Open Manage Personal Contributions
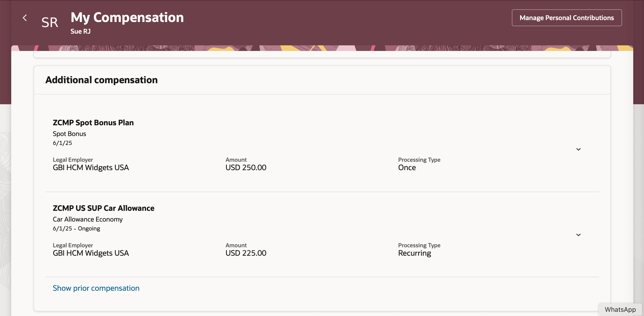Viewport: 644px width, 316px height. (566, 18)
